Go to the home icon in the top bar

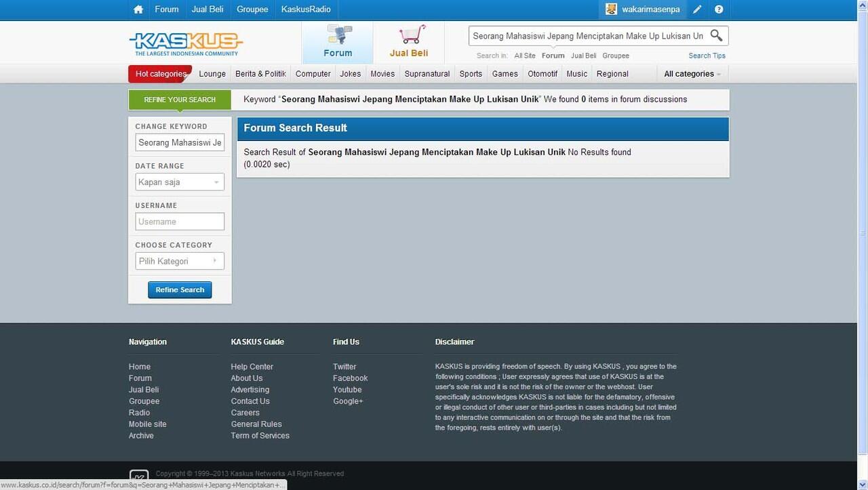coord(138,9)
